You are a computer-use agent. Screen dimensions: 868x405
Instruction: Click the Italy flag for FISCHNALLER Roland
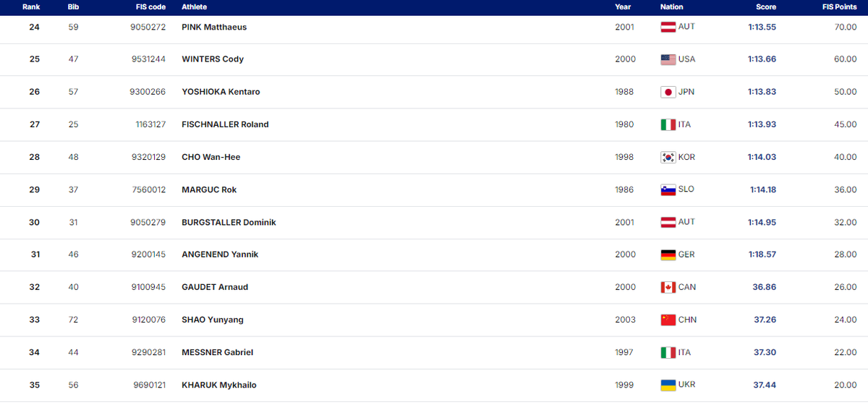pyautogui.click(x=668, y=124)
